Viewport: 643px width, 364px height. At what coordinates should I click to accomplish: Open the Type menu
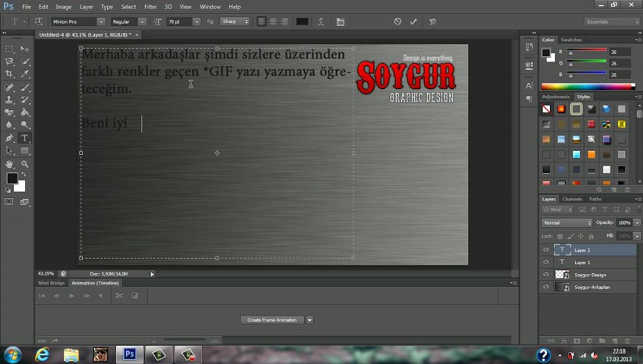[x=107, y=7]
